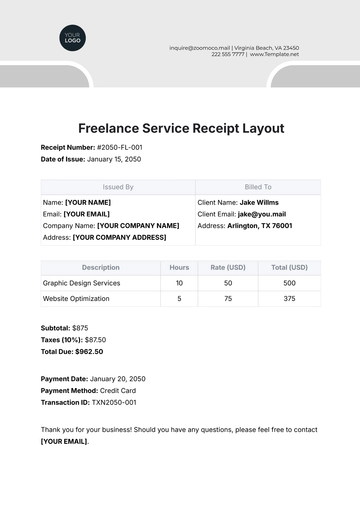Viewport: 360px width, 509px height.
Task: Click the YOUR LOGO circle
Action: [72, 38]
